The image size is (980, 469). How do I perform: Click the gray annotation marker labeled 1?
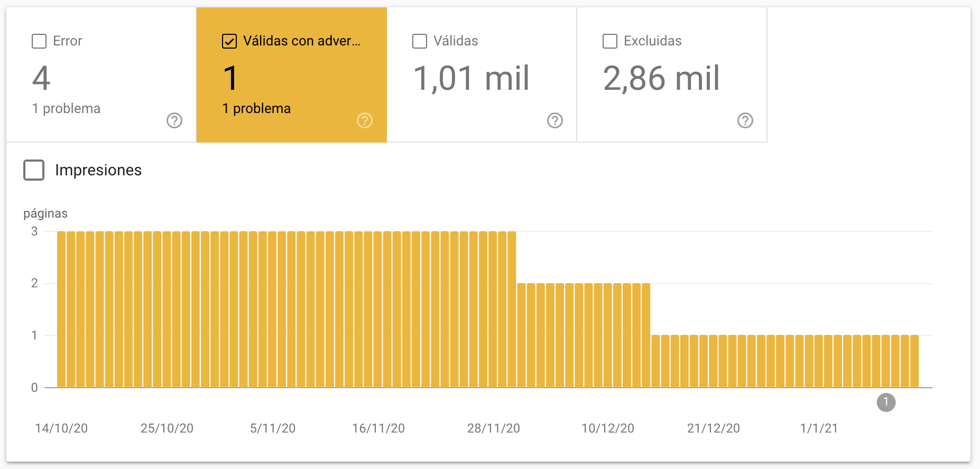point(886,402)
